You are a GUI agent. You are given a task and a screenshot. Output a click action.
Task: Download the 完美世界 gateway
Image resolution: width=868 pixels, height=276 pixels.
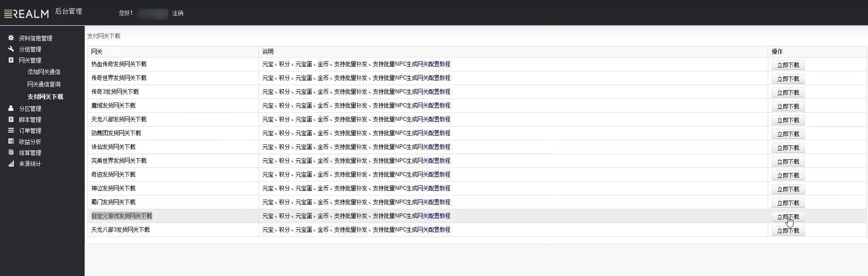click(x=788, y=161)
